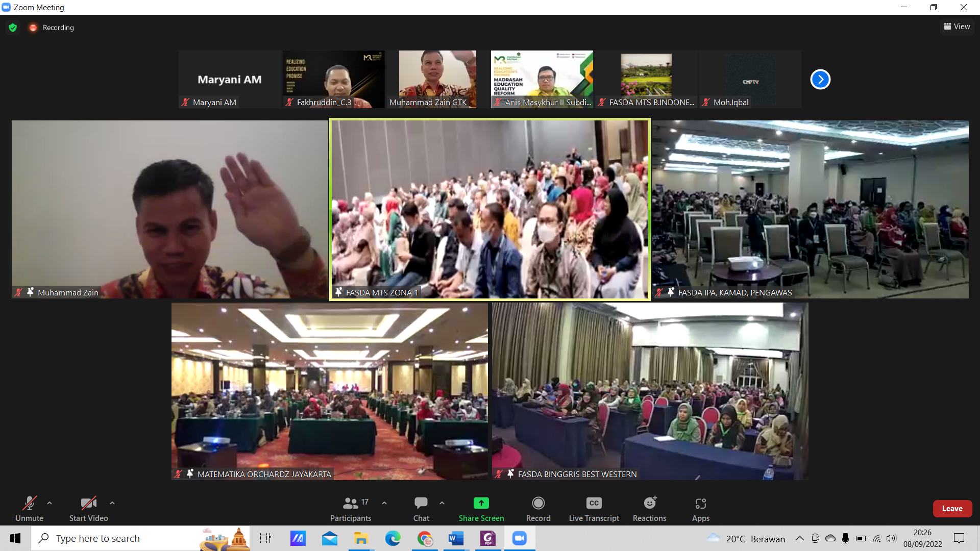Click the Windows taskbar search box
Screen dimensions: 980x551
(x=128, y=539)
